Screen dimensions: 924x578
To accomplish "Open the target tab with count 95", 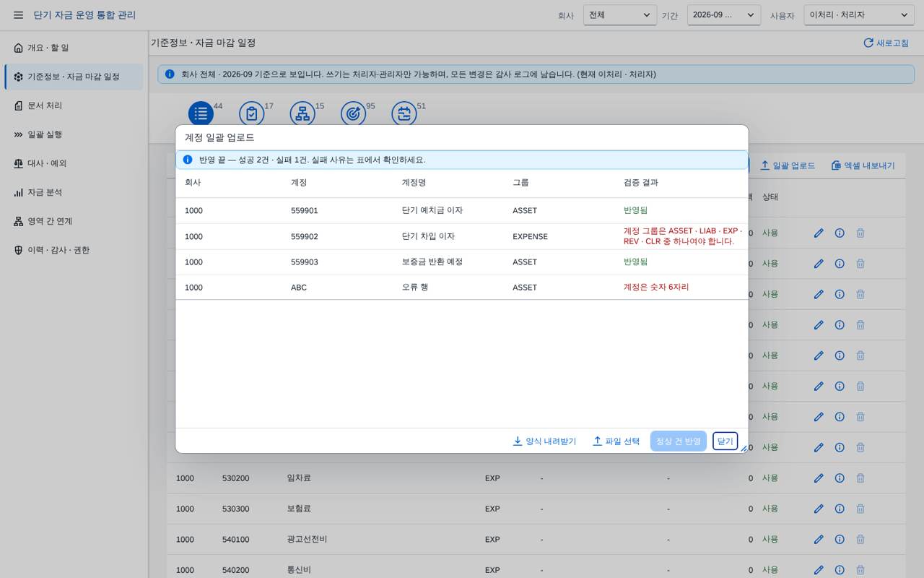I will [x=353, y=113].
